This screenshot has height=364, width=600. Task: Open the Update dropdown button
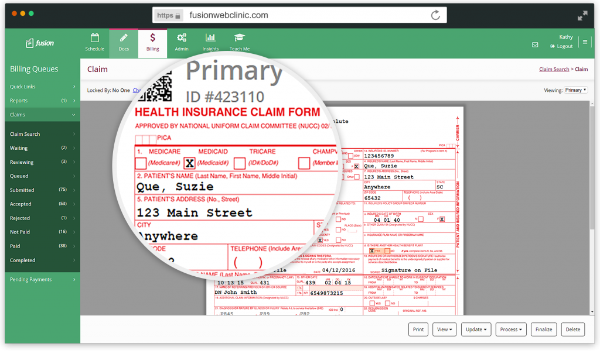click(476, 329)
